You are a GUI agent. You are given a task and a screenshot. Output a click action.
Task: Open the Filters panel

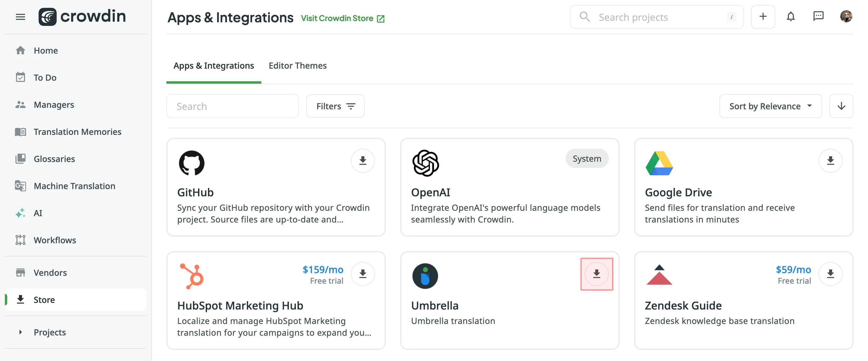335,106
